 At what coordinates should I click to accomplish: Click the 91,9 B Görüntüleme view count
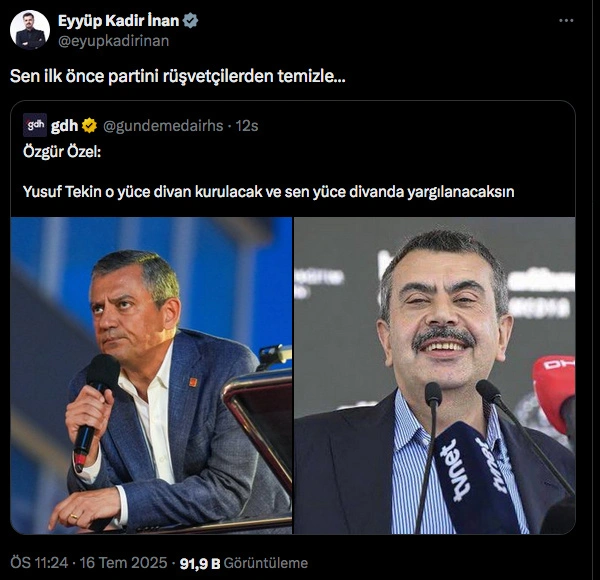click(x=244, y=563)
